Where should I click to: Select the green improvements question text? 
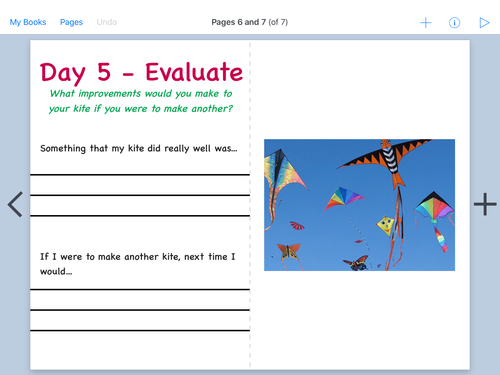(141, 101)
